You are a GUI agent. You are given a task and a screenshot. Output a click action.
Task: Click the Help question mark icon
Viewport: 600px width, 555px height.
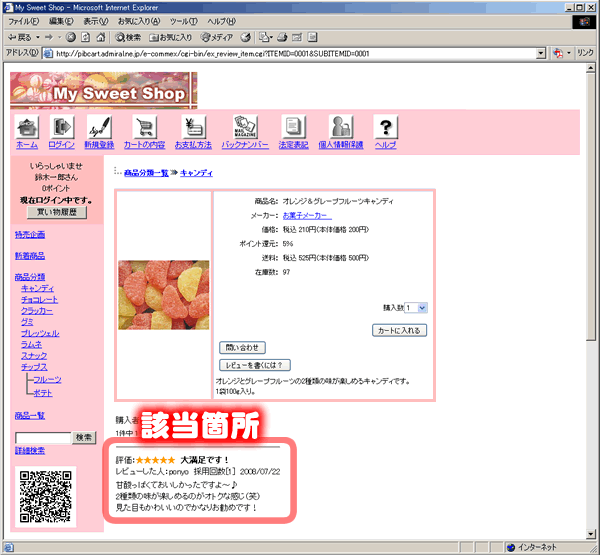[x=385, y=127]
